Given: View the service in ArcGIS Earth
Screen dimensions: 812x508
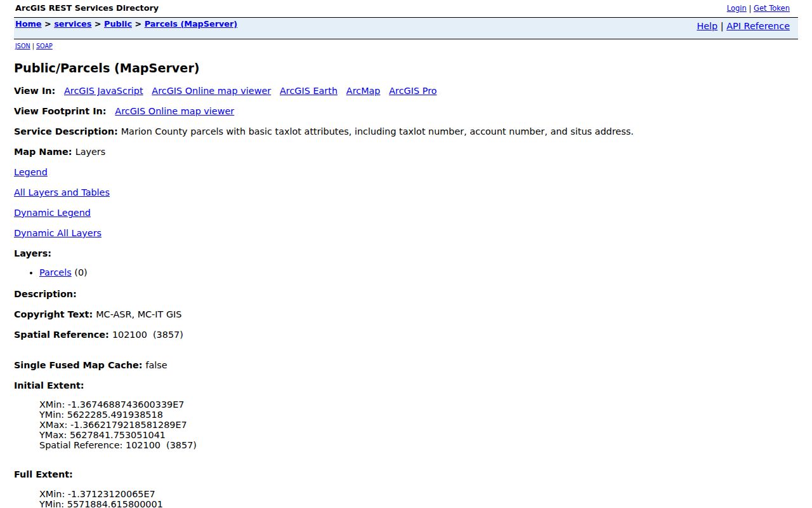Looking at the screenshot, I should pyautogui.click(x=308, y=91).
